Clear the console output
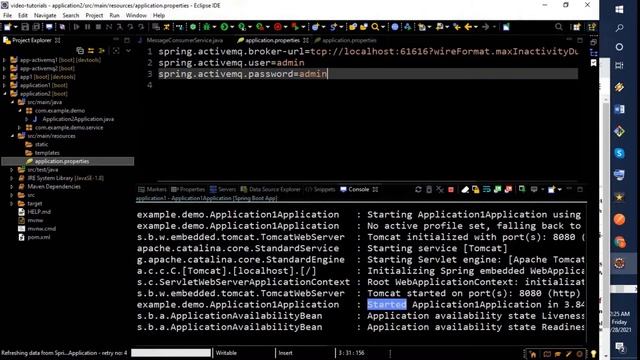The image size is (640, 360). click(x=465, y=189)
